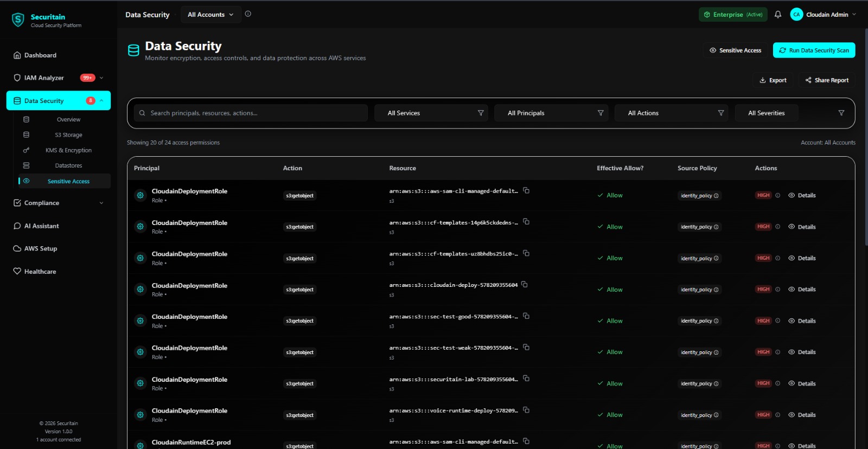Click the Securitain shield logo

18,20
